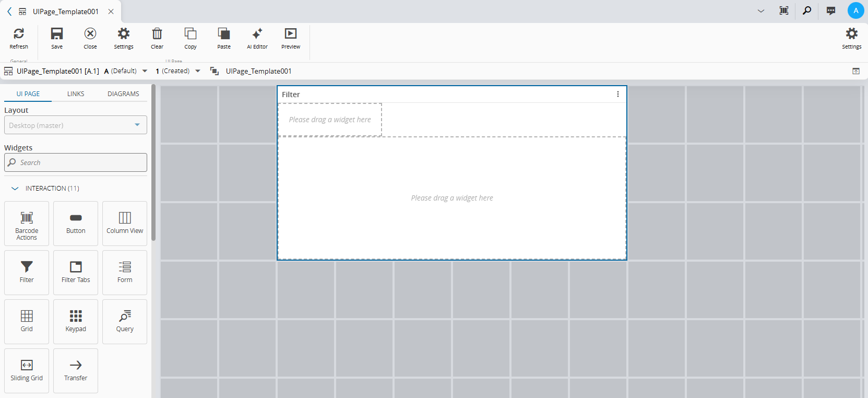The width and height of the screenshot is (868, 398).
Task: Click the pop-out icon right of breadcrumb bar
Action: tap(856, 71)
